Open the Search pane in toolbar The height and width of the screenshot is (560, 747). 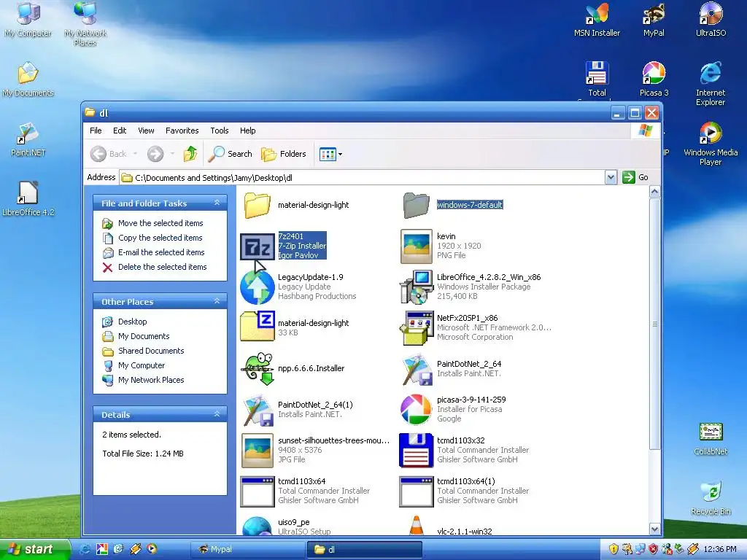coord(230,154)
